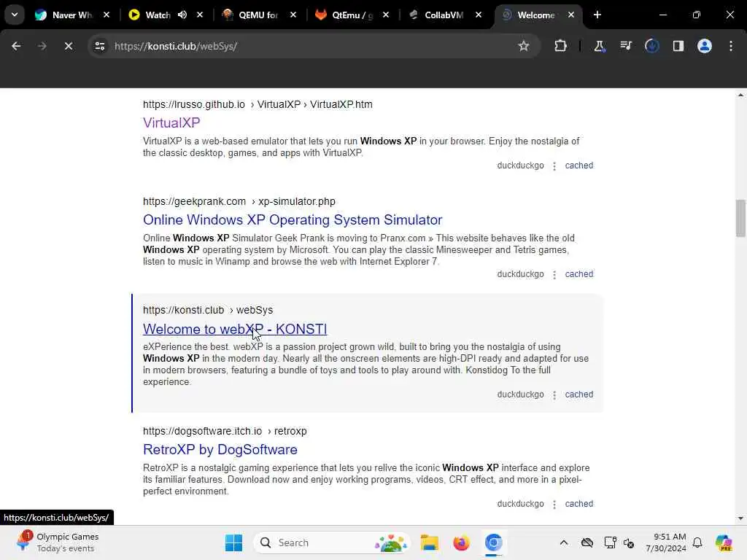747x560 pixels.
Task: Open Chrome Labs flask icon
Action: (599, 46)
